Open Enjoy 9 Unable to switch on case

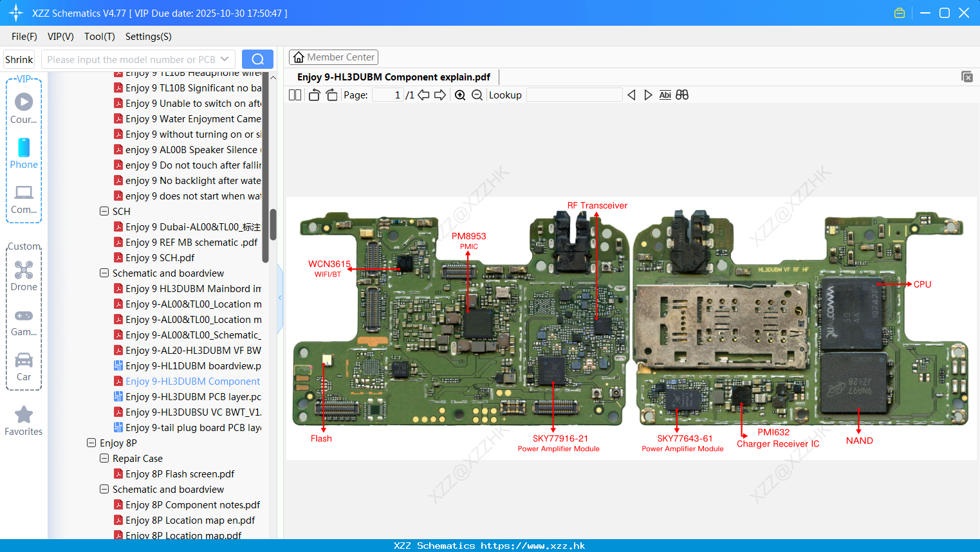coord(187,103)
